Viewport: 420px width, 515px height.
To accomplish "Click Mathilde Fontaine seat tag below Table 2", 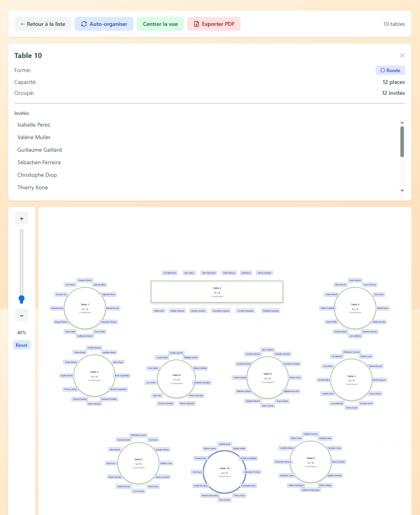I will tap(271, 311).
